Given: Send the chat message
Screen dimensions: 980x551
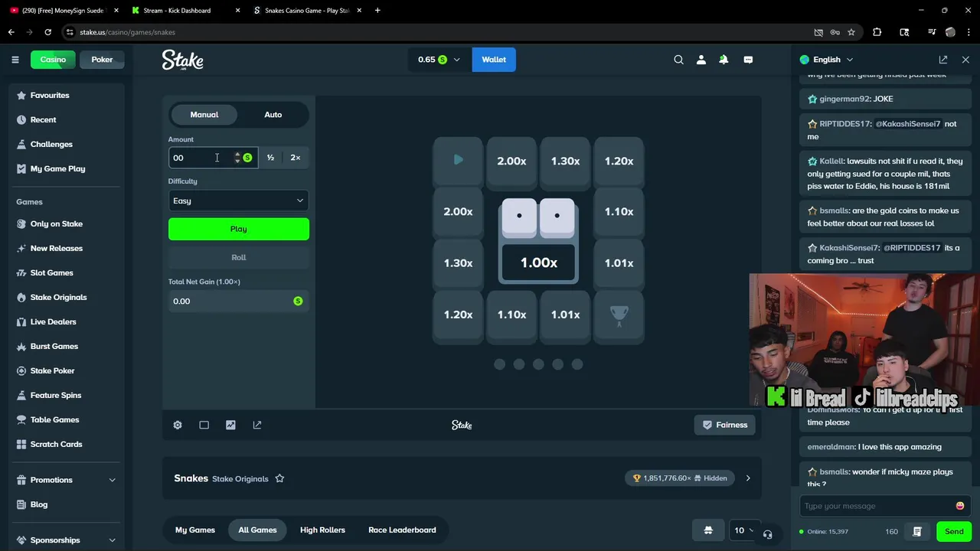Looking at the screenshot, I should pos(954,531).
